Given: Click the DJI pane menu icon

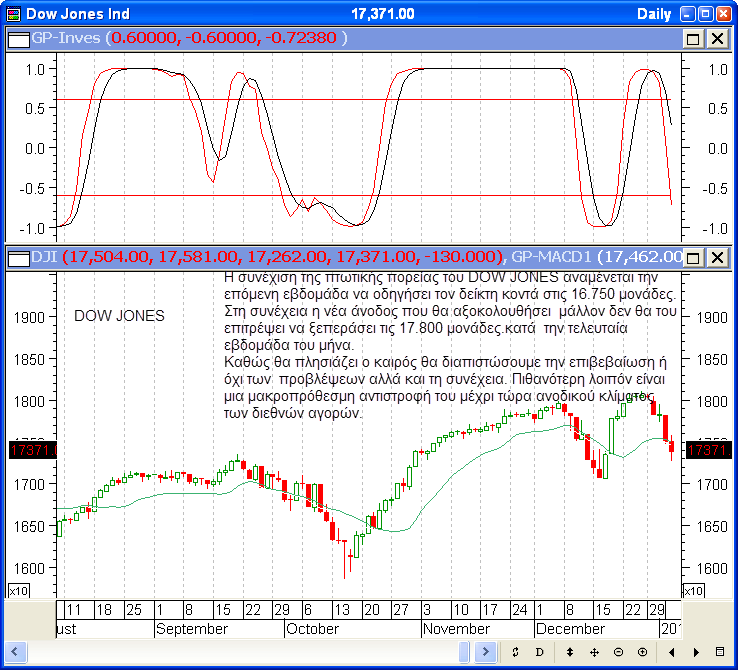Looking at the screenshot, I should [x=19, y=257].
